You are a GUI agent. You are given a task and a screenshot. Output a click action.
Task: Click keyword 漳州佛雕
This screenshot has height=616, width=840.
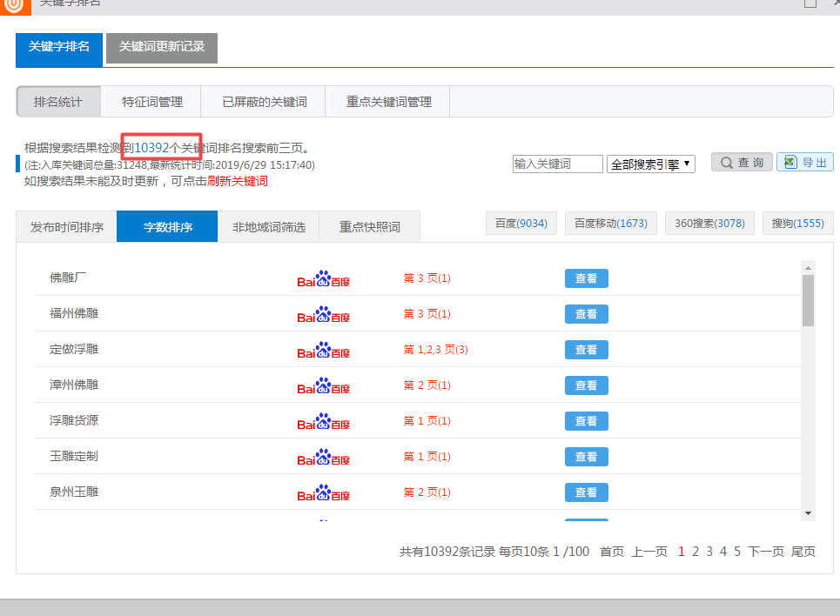(x=74, y=385)
